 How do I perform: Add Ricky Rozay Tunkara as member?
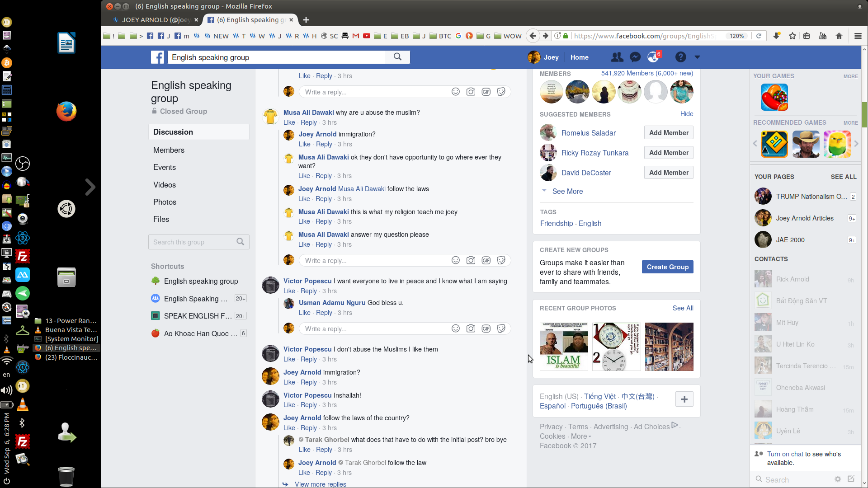(669, 153)
